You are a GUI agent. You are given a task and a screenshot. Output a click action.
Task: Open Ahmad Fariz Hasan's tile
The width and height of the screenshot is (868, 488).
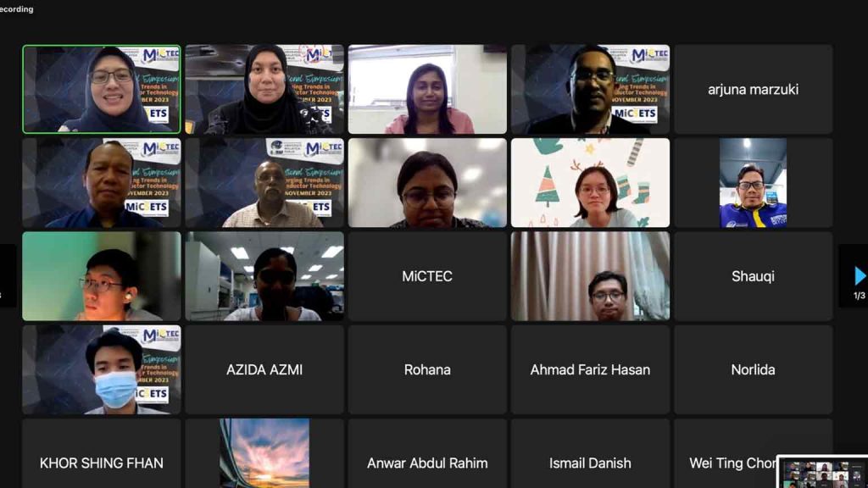click(x=590, y=369)
